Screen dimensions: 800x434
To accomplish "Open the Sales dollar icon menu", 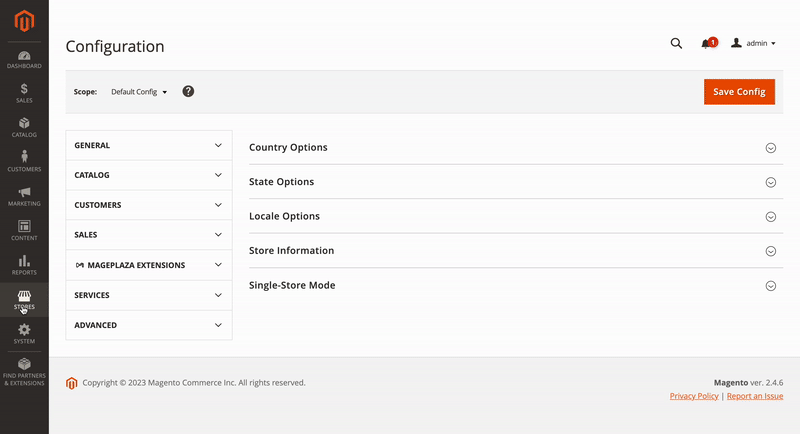I will pyautogui.click(x=24, y=93).
